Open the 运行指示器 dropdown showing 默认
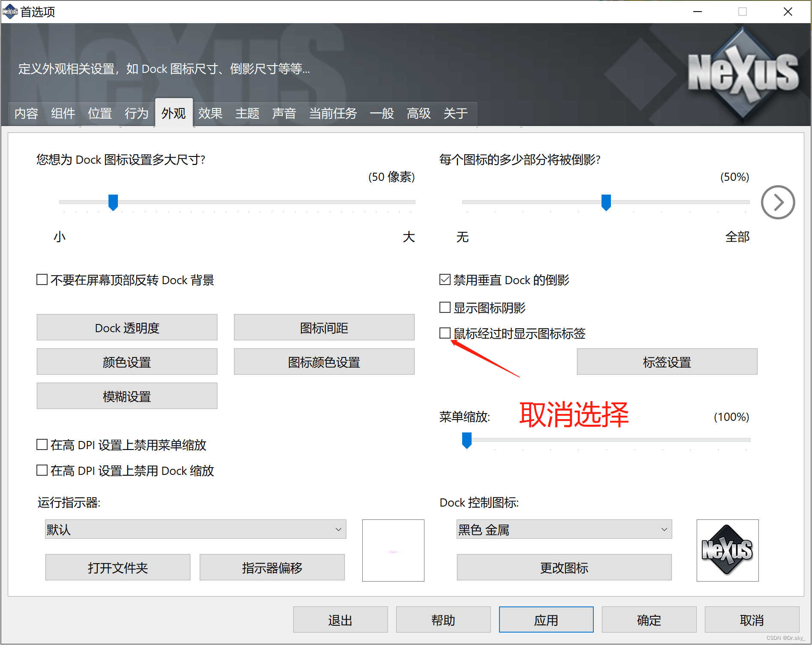Viewport: 812px width, 645px height. (195, 529)
